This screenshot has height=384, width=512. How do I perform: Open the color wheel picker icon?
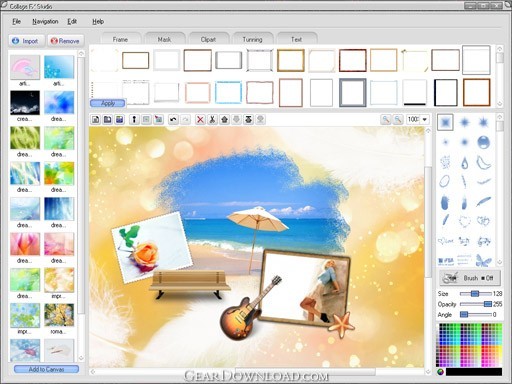(x=441, y=372)
